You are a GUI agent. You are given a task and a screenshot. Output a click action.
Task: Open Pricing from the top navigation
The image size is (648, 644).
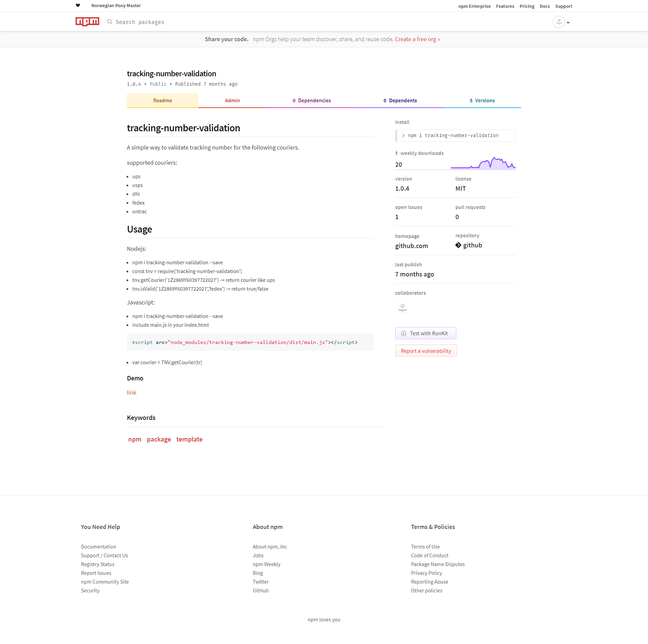[x=527, y=6]
